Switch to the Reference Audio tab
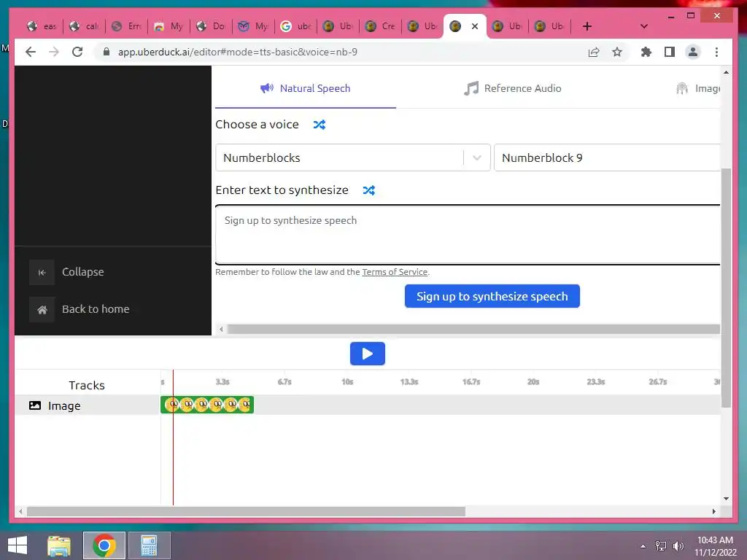The image size is (747, 560). (512, 88)
